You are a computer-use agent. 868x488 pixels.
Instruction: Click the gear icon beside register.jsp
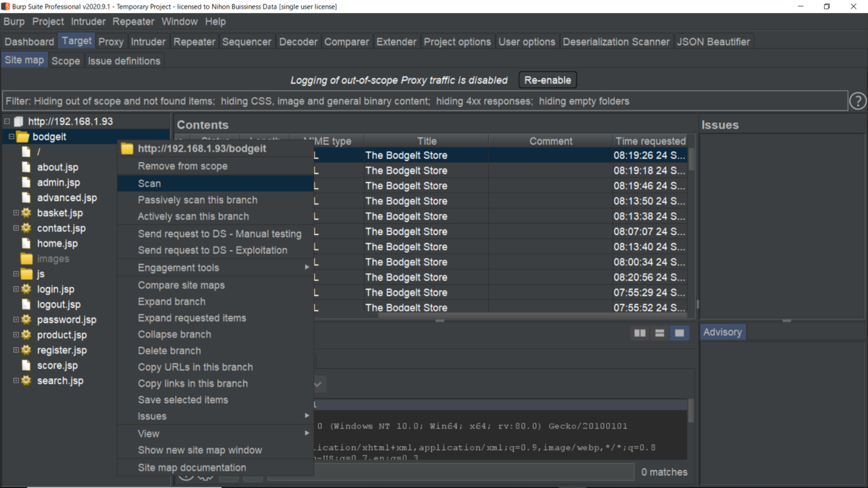(26, 350)
